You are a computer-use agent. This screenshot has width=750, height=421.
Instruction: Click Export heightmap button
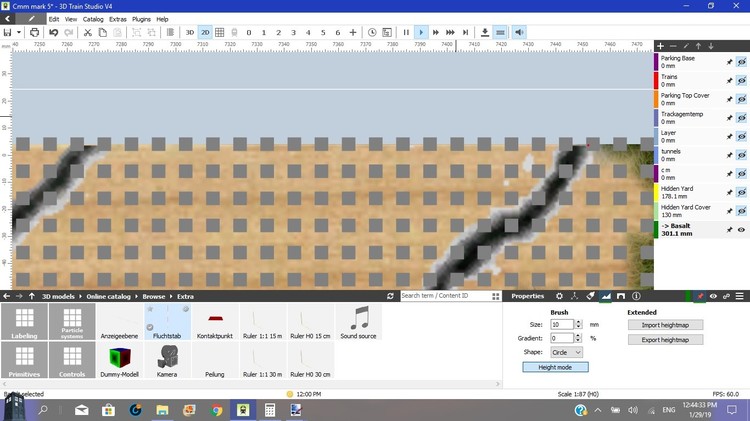click(x=665, y=340)
